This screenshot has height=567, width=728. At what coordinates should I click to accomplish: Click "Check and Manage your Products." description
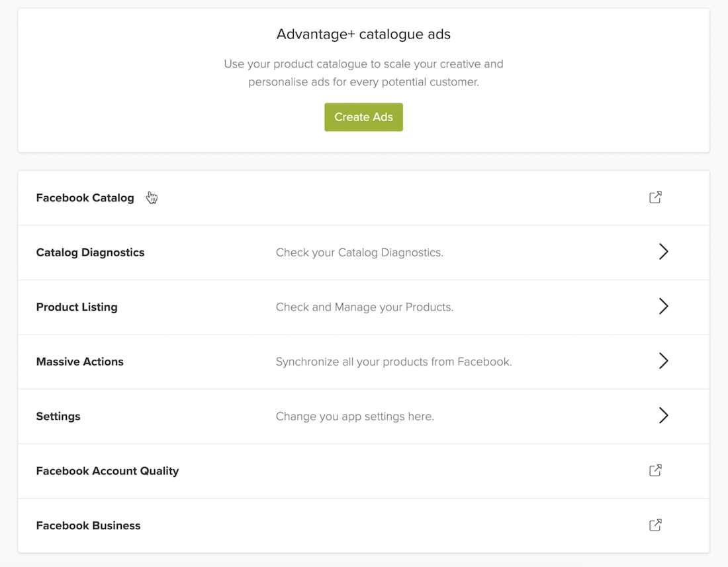(x=364, y=307)
